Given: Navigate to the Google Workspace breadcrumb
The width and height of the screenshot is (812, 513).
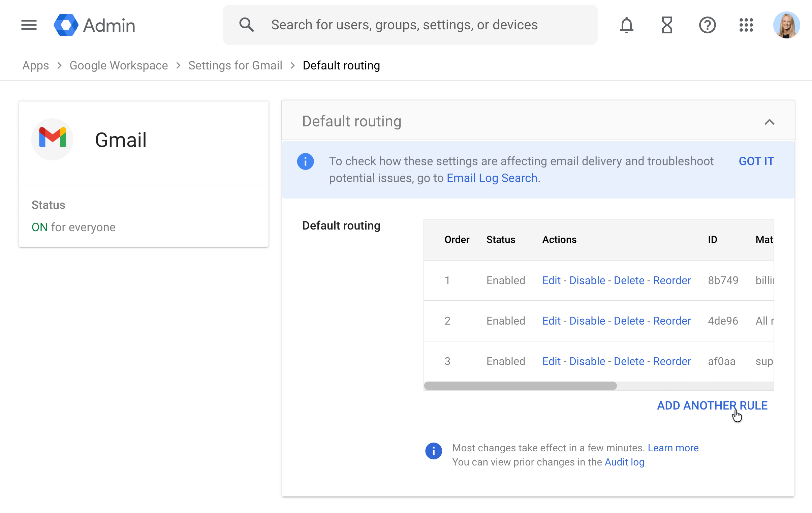Looking at the screenshot, I should pyautogui.click(x=118, y=65).
